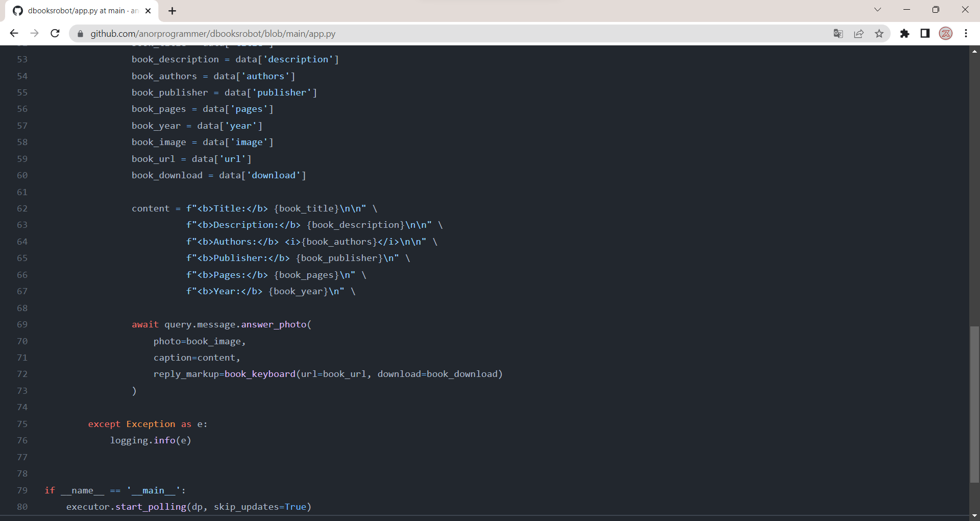Click line number 79
Screen dimensions: 980x521
(22, 490)
